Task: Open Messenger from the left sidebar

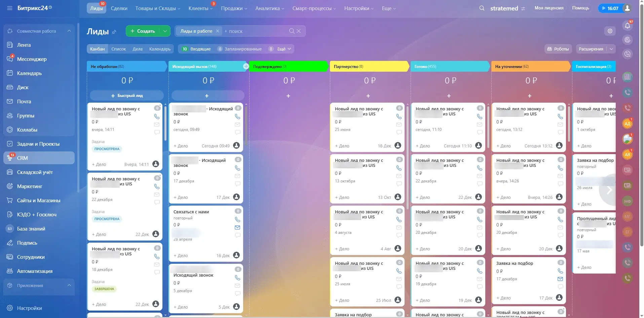Action: [32, 59]
